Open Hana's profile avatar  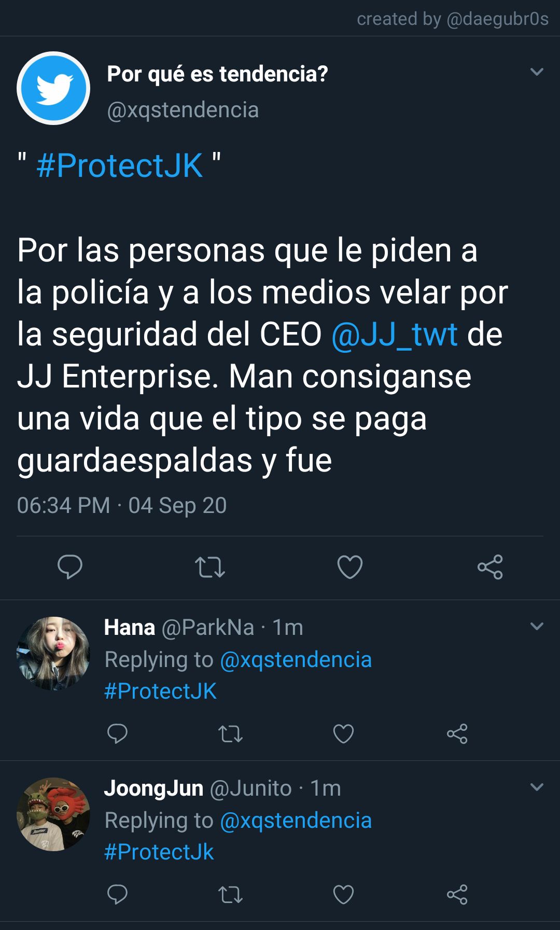coord(53,654)
